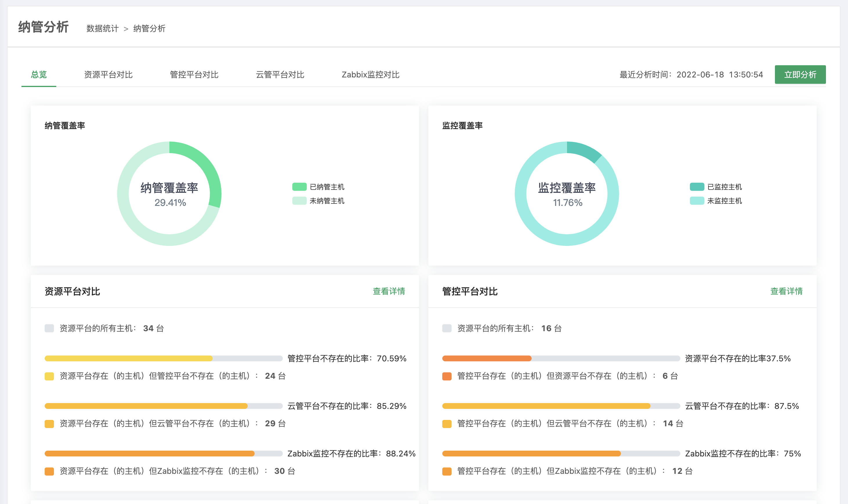Click the 管控平台不存在的比率: 70.59% label

(347, 358)
